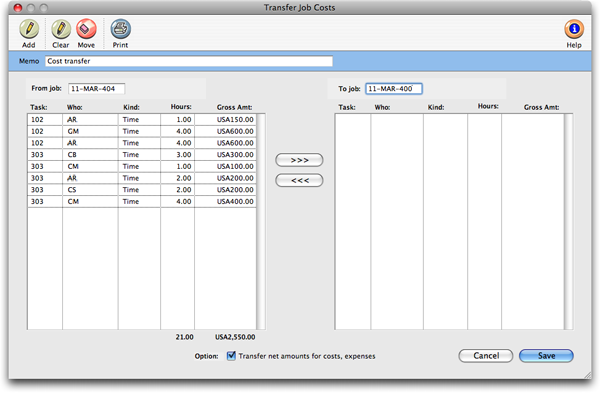Screen dimensions: 600x393
Task: Edit the Memo field
Action: point(189,61)
